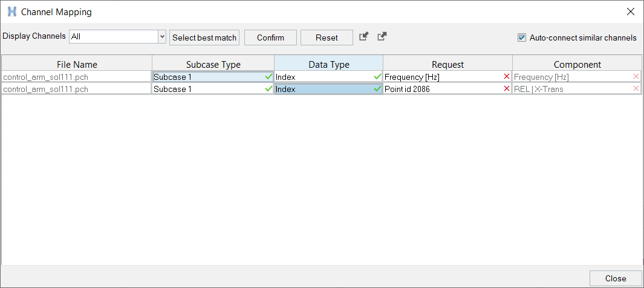Confirm the channel mapping
This screenshot has width=644, height=288.
pyautogui.click(x=270, y=38)
